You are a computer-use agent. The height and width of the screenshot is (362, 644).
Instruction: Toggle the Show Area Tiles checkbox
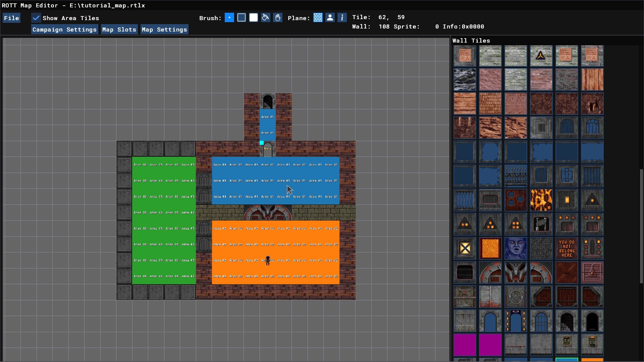pos(36,18)
